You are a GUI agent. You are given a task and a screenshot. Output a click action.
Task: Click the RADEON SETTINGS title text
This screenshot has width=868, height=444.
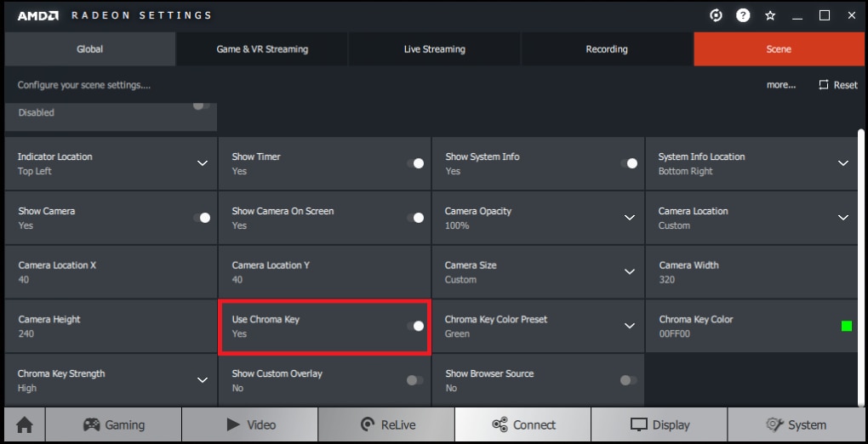click(141, 15)
